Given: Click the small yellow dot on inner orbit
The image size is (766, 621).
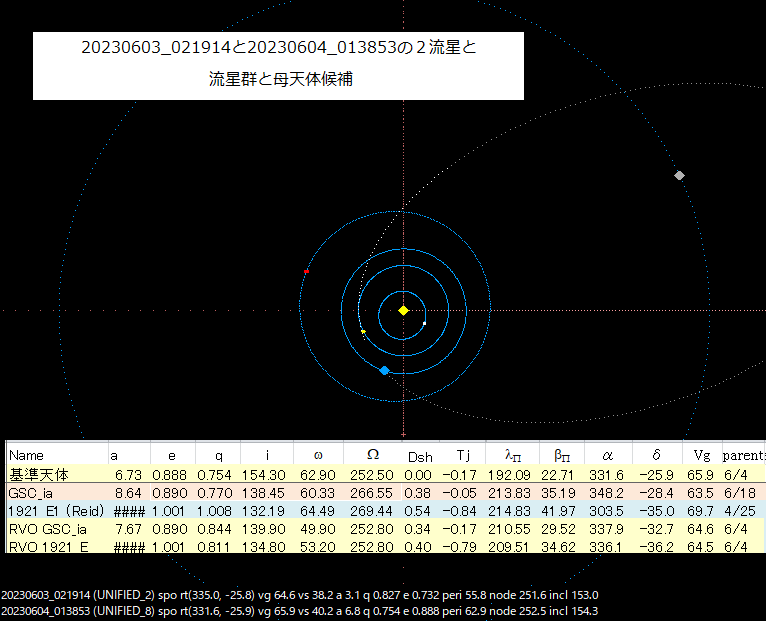Looking at the screenshot, I should [x=363, y=331].
